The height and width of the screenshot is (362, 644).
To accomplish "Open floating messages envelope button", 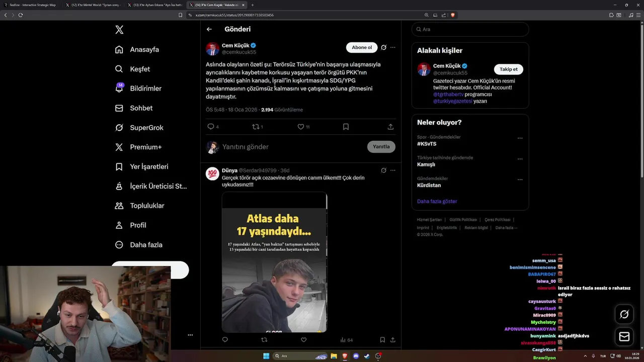I will pos(624,337).
